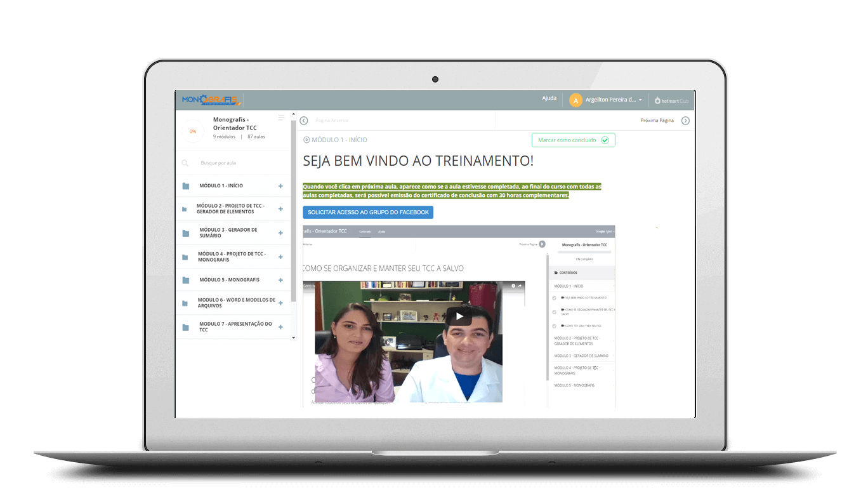868x499 pixels.
Task: Click the next page arrow icon
Action: click(x=685, y=121)
